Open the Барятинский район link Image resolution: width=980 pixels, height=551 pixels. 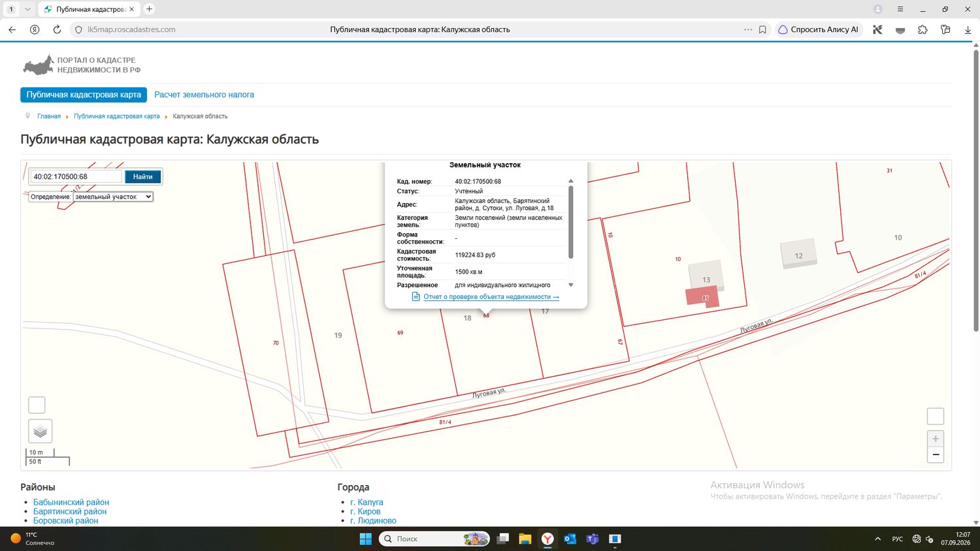pyautogui.click(x=70, y=511)
